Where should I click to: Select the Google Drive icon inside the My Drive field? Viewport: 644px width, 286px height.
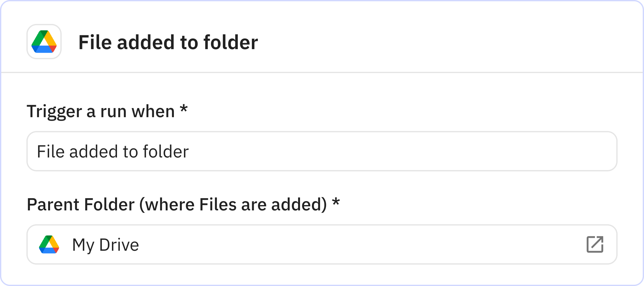click(50, 245)
